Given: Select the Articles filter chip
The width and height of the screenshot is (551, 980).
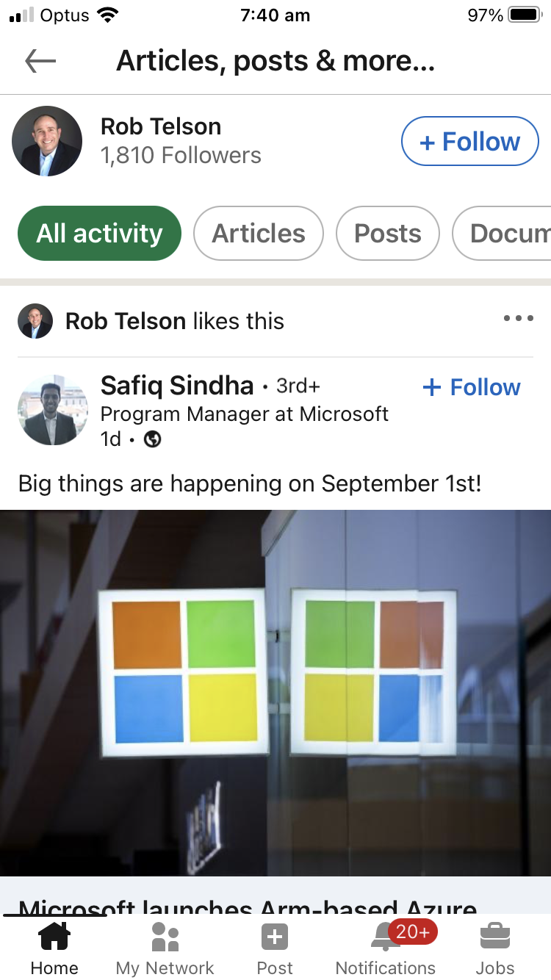Looking at the screenshot, I should tap(259, 234).
